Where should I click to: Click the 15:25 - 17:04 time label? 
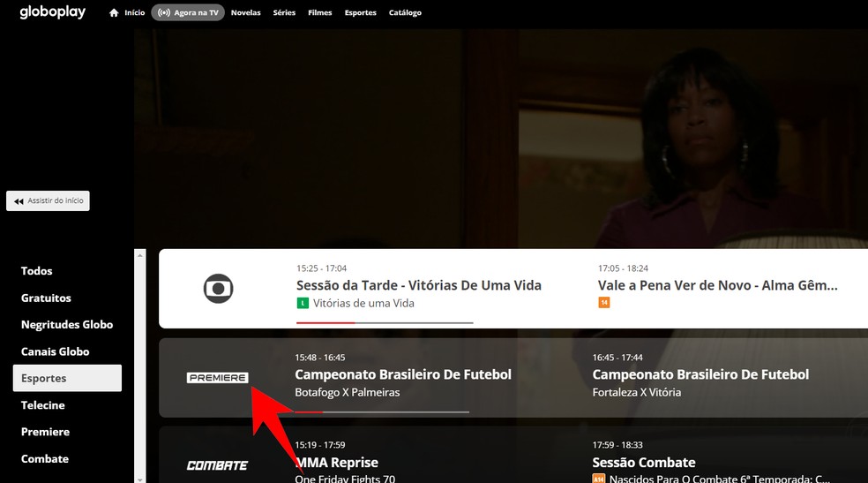click(x=322, y=268)
